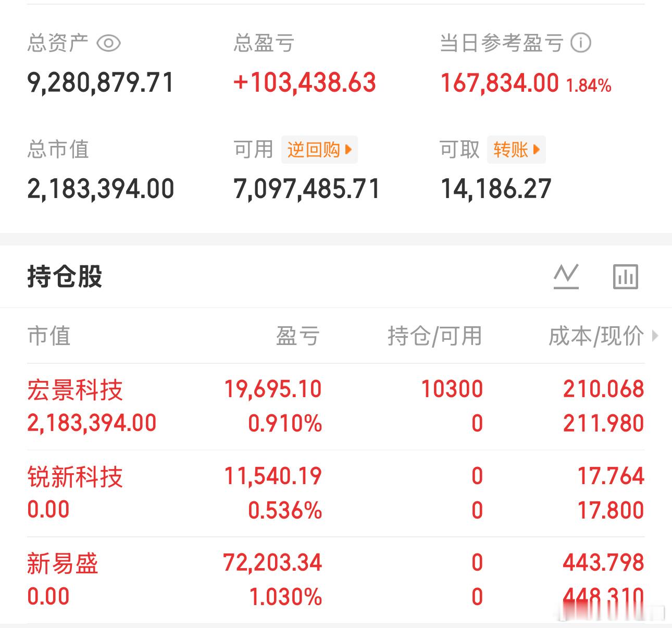Select 成本/现价 column header
The height and width of the screenshot is (628, 672).
596,336
